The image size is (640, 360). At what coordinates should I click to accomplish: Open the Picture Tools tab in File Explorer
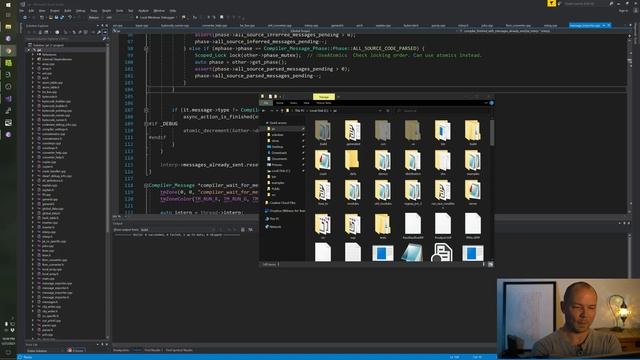(324, 103)
